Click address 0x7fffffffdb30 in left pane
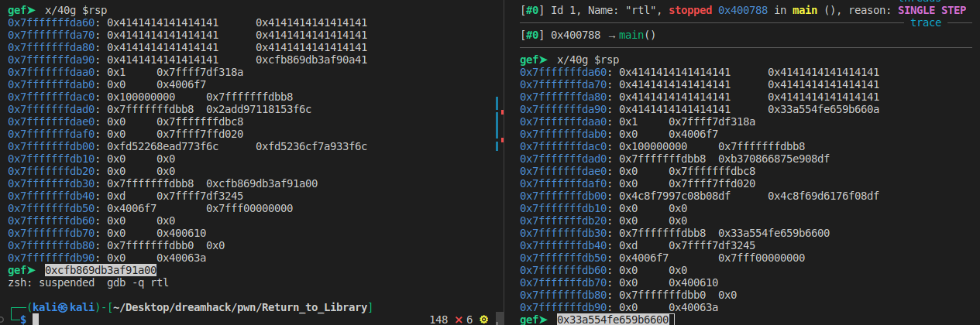 (51, 183)
